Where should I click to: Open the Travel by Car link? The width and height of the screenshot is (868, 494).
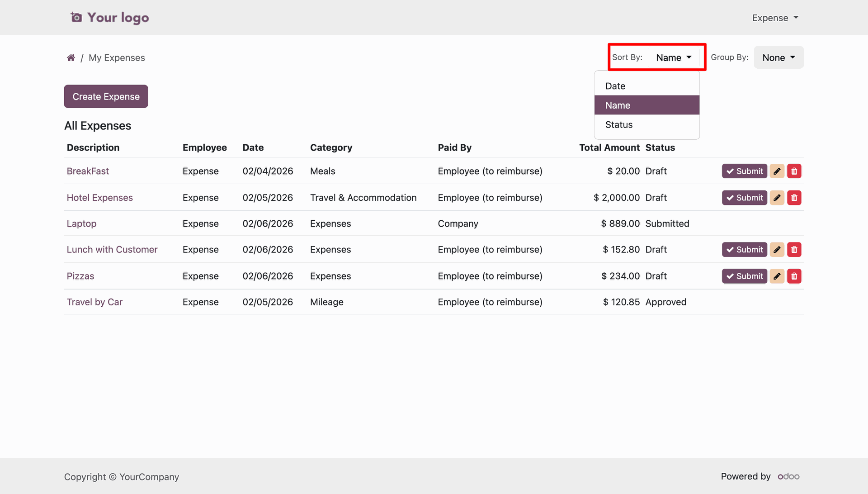point(94,302)
